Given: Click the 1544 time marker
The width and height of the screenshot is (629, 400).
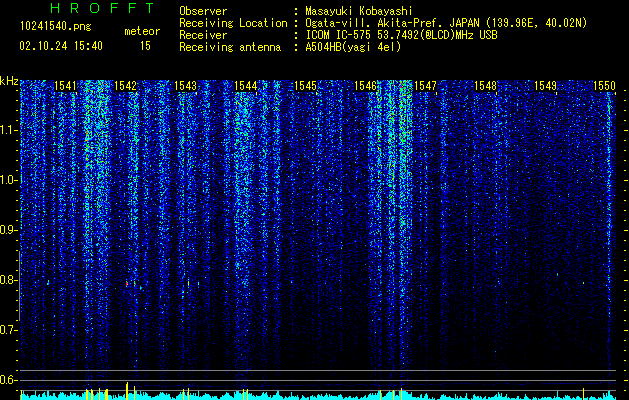Looking at the screenshot, I should (x=246, y=86).
